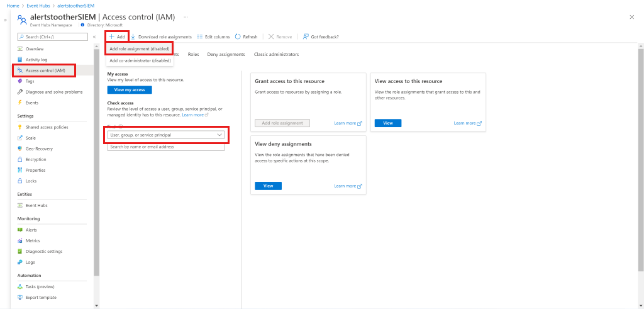The image size is (644, 309).
Task: Open the Alerts monitoring icon
Action: 19,230
